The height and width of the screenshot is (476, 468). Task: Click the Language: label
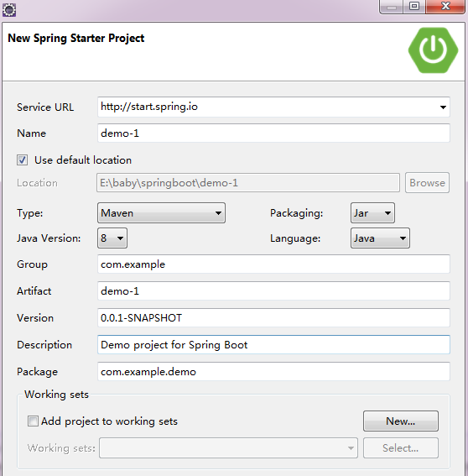(x=295, y=238)
